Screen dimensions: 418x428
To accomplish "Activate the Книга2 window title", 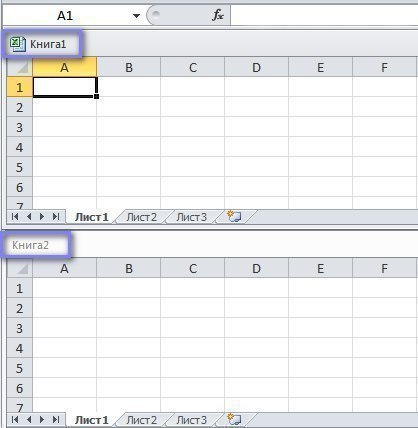I will click(x=30, y=245).
